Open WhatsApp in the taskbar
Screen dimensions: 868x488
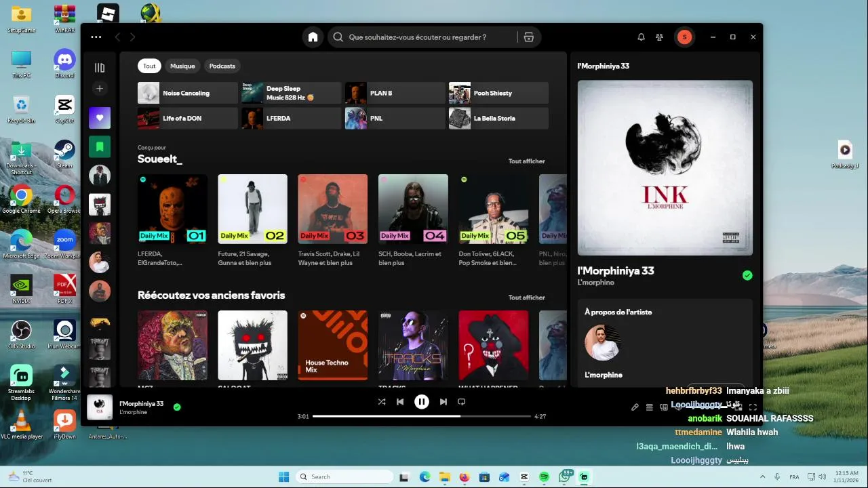pos(564,477)
